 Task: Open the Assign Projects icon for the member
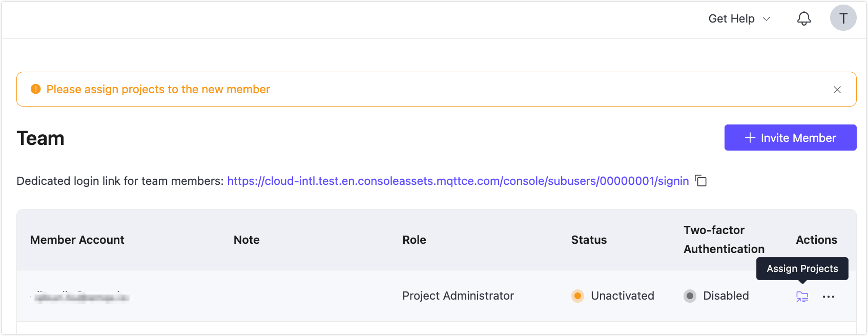(802, 297)
